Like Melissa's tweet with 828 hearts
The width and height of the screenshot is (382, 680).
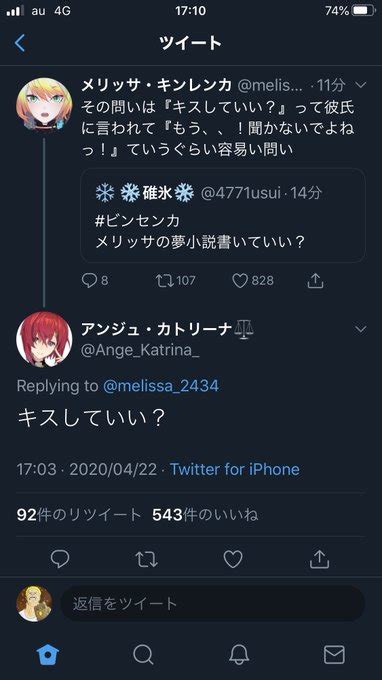coord(240,281)
